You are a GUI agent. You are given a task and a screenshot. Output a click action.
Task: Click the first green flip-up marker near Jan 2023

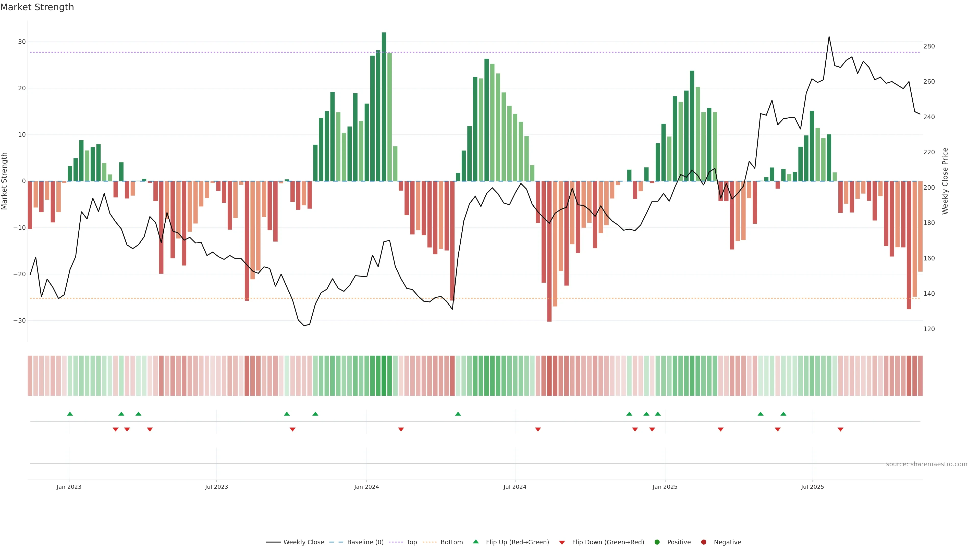pos(70,414)
